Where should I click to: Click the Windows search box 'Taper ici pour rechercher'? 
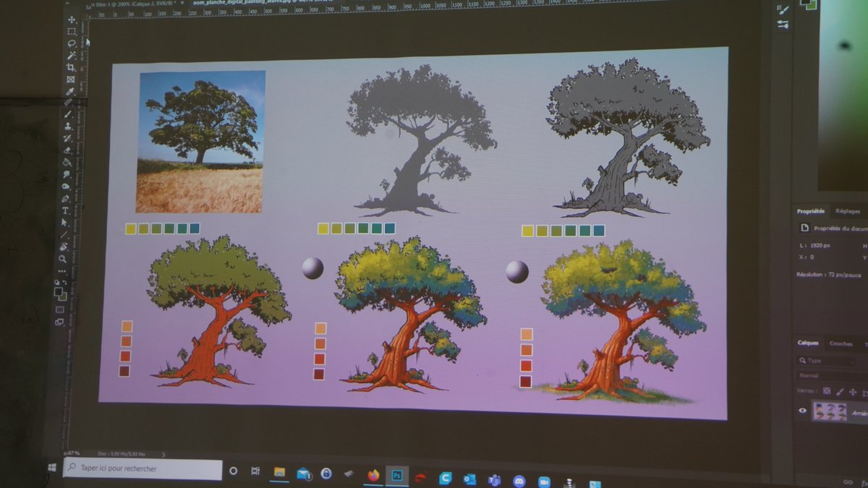pos(142,468)
